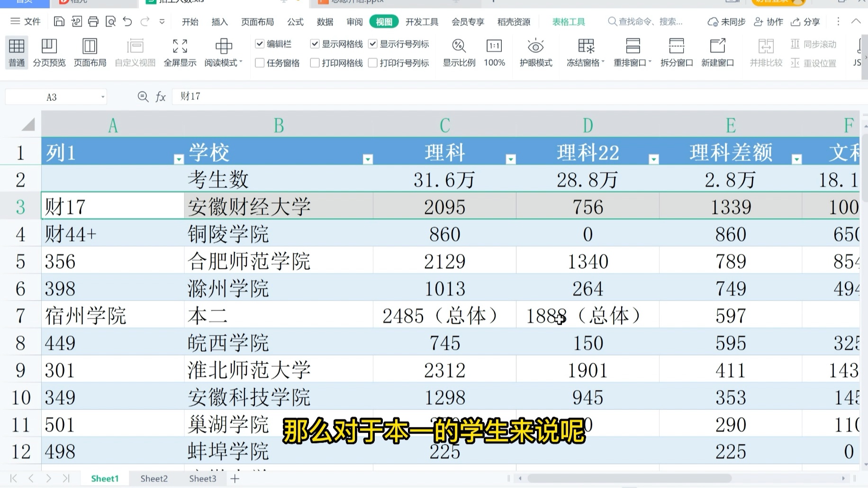Go to previous sheet navigation arrow
This screenshot has height=488, width=868.
coord(31,479)
